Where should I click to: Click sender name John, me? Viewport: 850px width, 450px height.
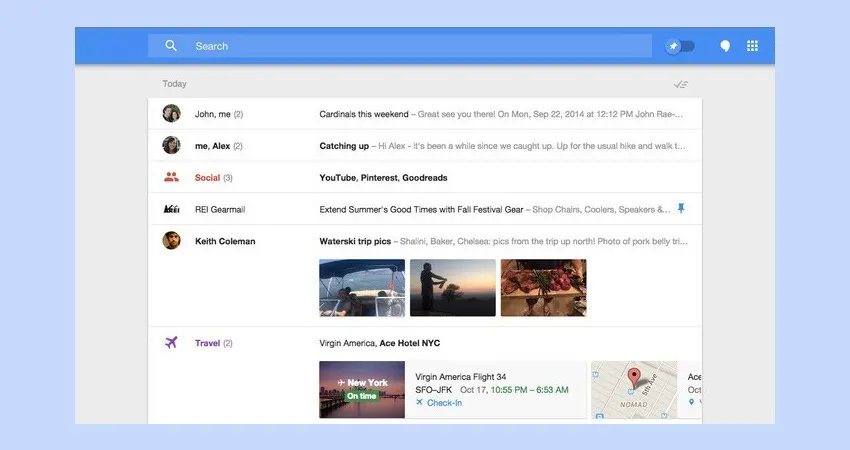pos(212,114)
